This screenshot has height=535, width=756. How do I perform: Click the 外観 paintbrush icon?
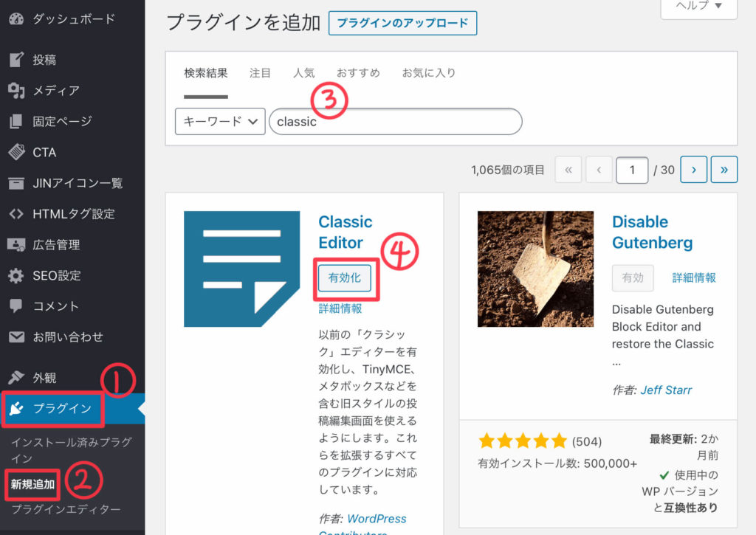click(x=16, y=377)
